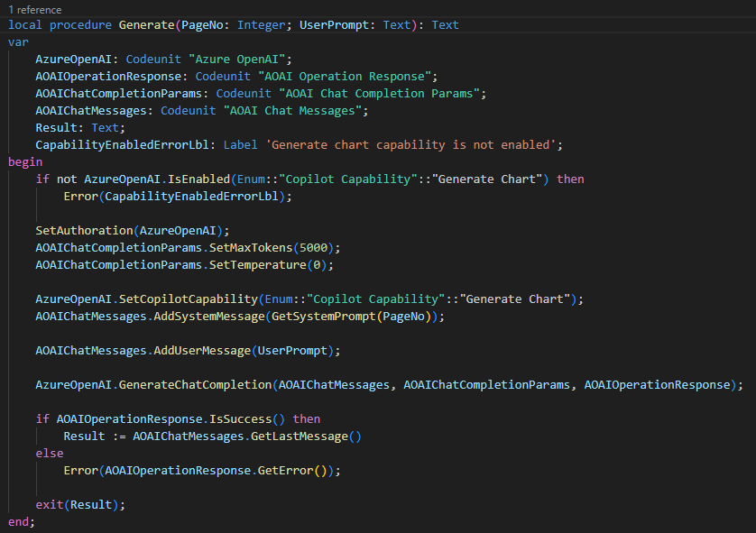Click the "not" keyword before AzureOpenAI.IsEnabled
756x533 pixels.
click(x=67, y=179)
